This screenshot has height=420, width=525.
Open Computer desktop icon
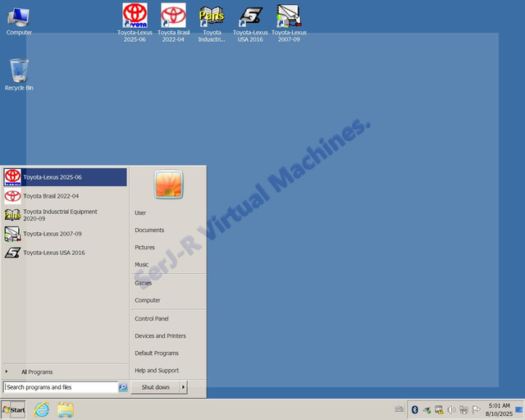[x=19, y=22]
